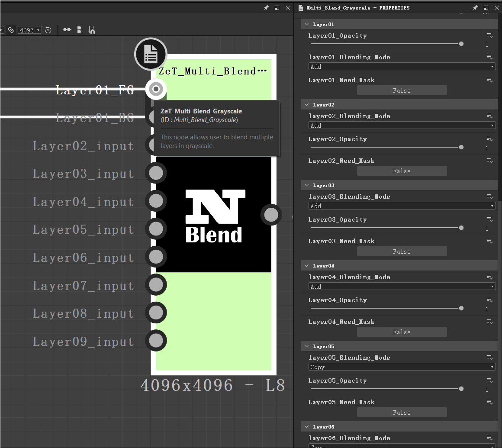Toggle Layer02_Need_Mask to True
This screenshot has width=502, height=448.
click(402, 171)
